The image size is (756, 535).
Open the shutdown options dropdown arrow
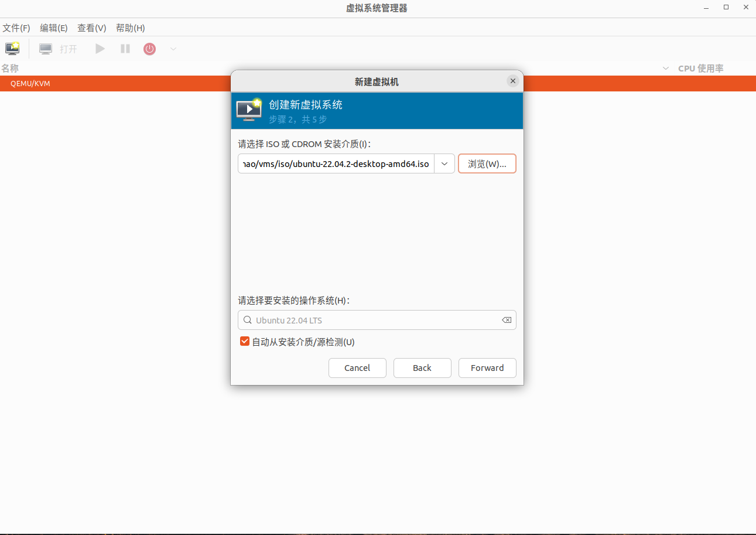(x=173, y=49)
